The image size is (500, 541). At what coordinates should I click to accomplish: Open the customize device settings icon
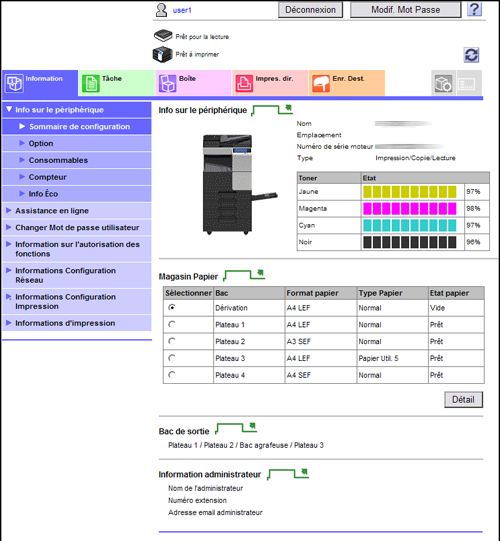[x=443, y=83]
